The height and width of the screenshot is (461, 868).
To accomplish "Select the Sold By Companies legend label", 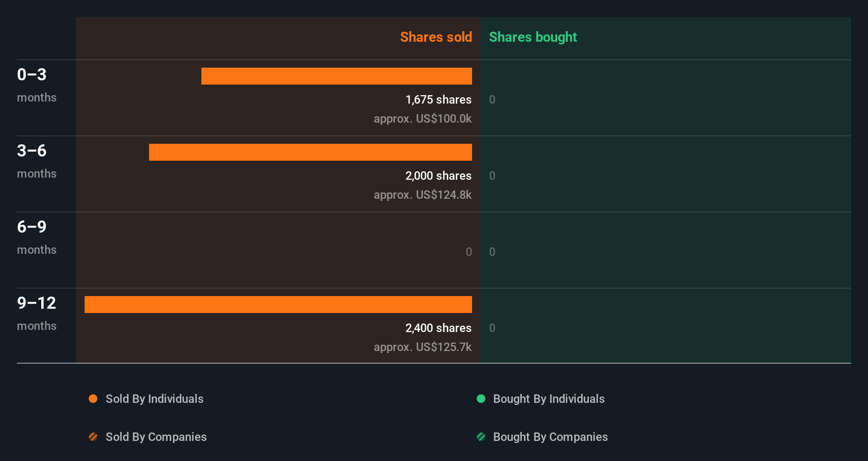I will (156, 437).
